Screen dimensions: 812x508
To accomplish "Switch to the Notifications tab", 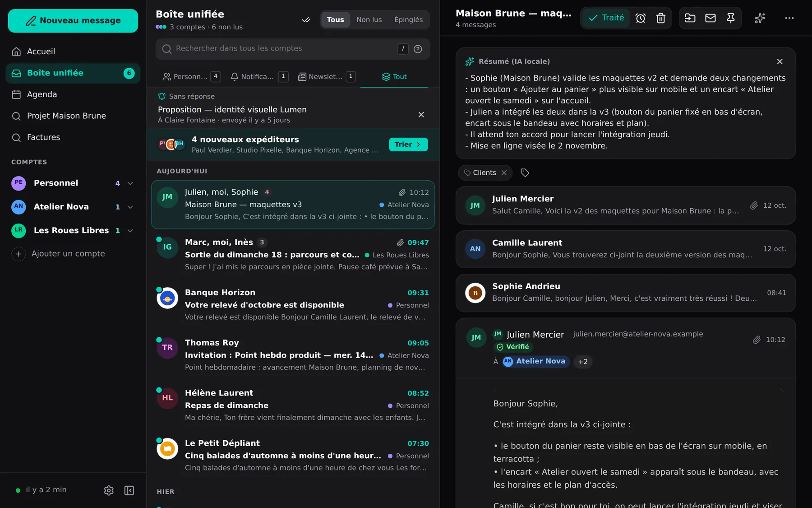I will 259,77.
